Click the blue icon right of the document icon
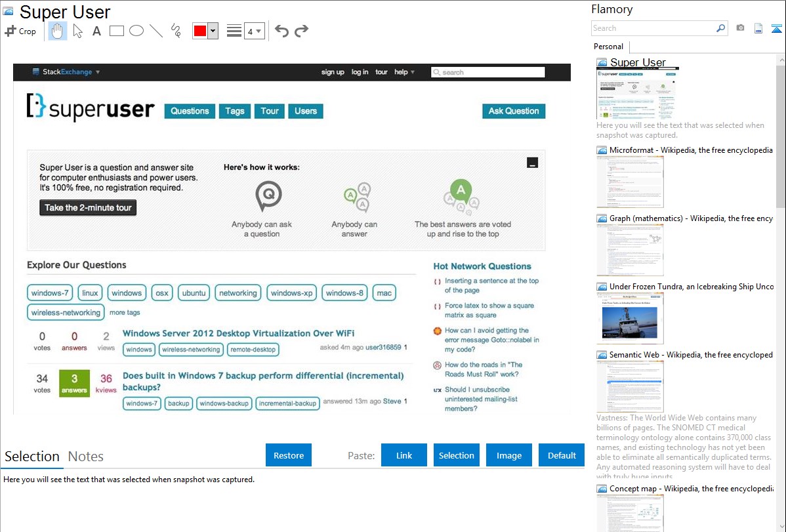The width and height of the screenshot is (786, 532). pyautogui.click(x=776, y=28)
